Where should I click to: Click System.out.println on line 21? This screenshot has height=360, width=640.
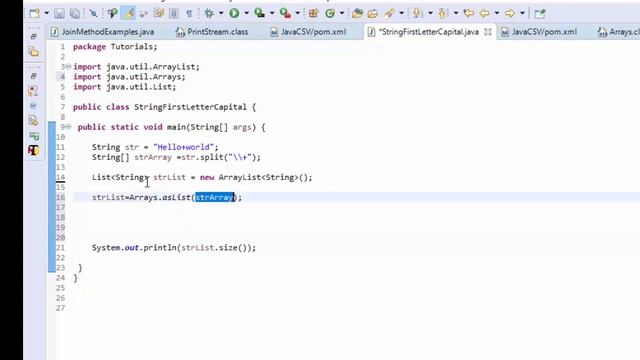134,248
